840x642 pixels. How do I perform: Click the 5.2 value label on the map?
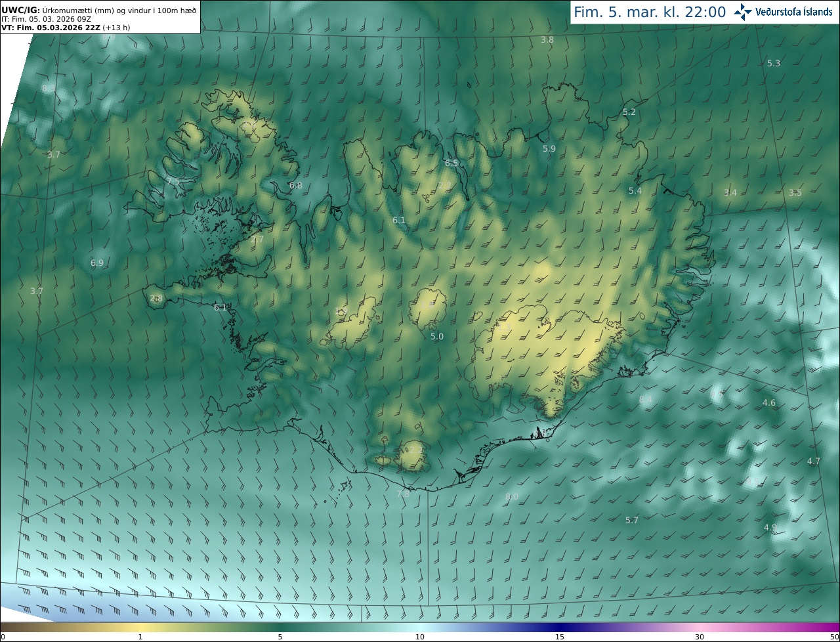click(629, 112)
